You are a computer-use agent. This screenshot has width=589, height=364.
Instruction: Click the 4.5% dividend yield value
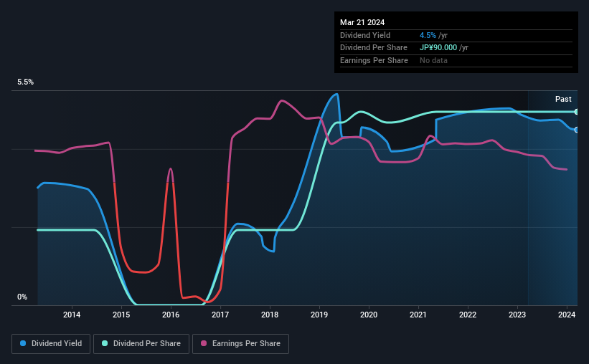pyautogui.click(x=428, y=35)
